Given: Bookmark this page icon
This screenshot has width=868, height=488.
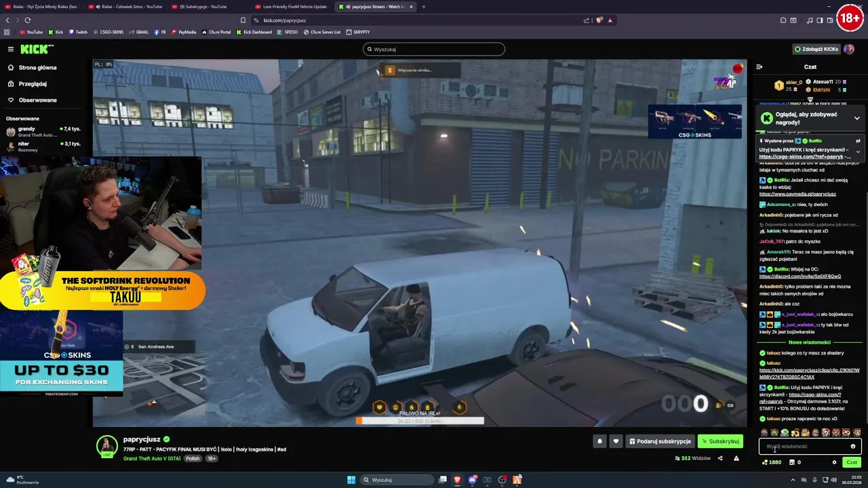Looking at the screenshot, I should [243, 20].
